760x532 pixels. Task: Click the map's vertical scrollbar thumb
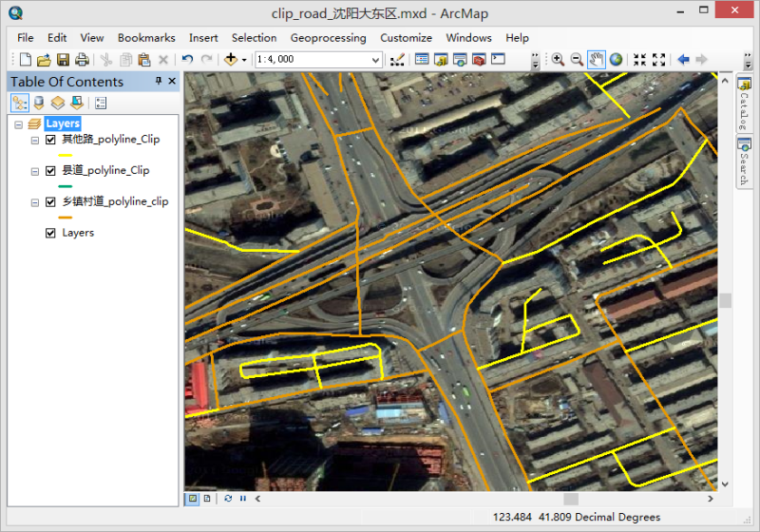[725, 300]
